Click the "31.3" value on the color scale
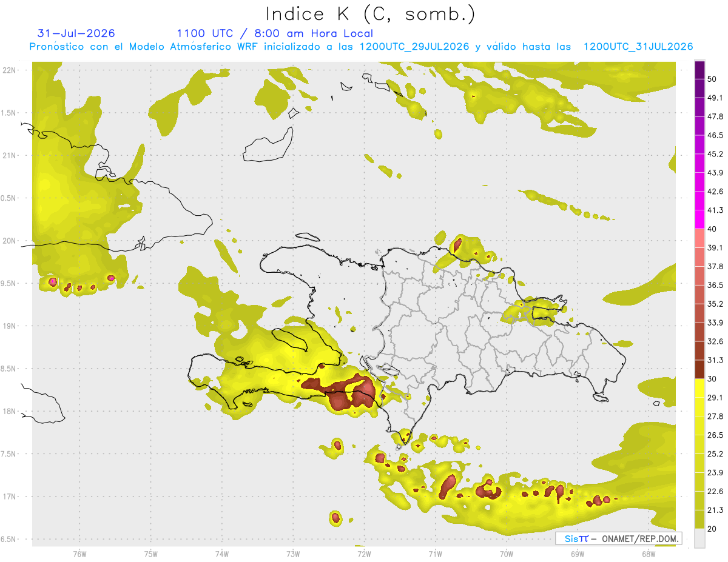Screen dimensions: 728x562 (715, 360)
